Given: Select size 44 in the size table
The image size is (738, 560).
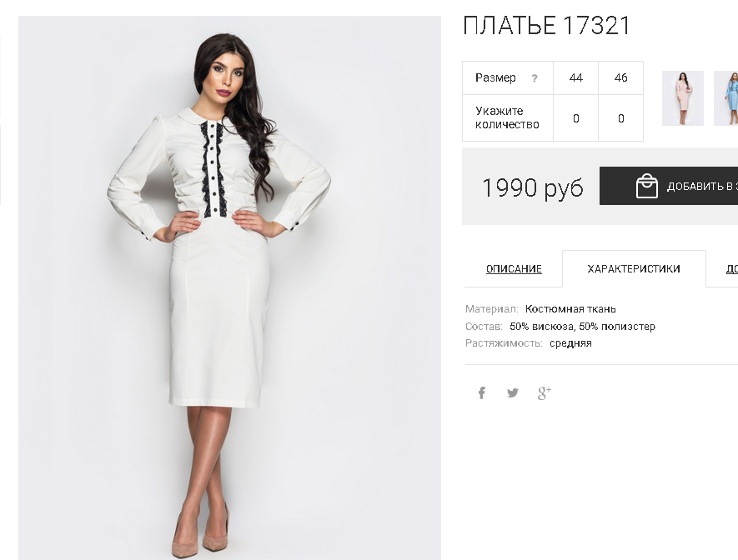Looking at the screenshot, I should pyautogui.click(x=575, y=77).
